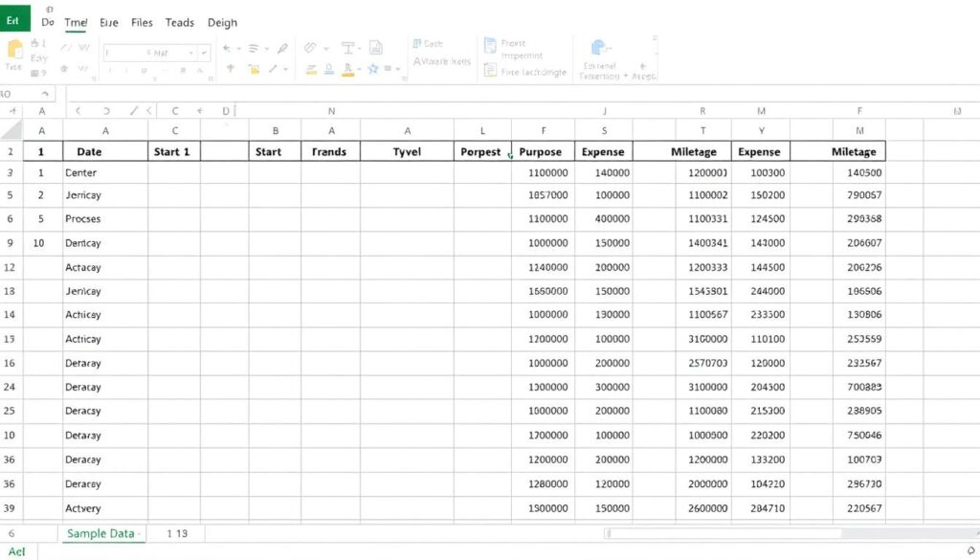
Task: Select the 'Porpest' header cell
Action: tap(482, 151)
